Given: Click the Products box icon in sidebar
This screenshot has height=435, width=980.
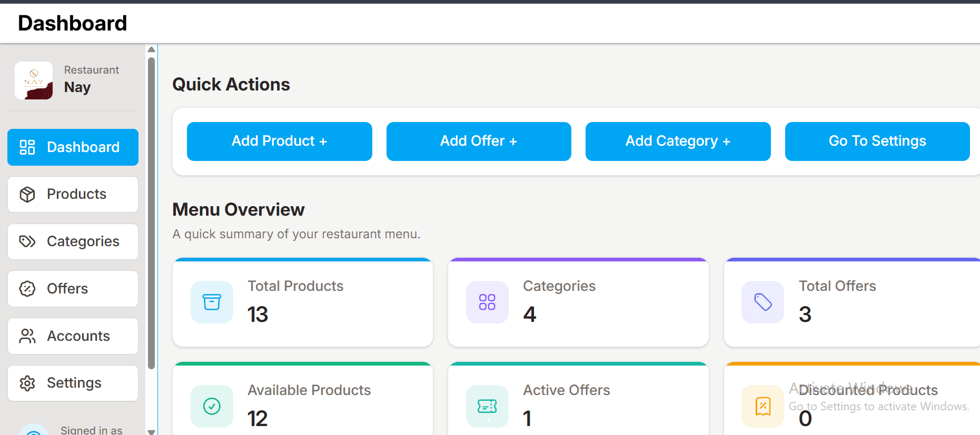Looking at the screenshot, I should tap(27, 195).
